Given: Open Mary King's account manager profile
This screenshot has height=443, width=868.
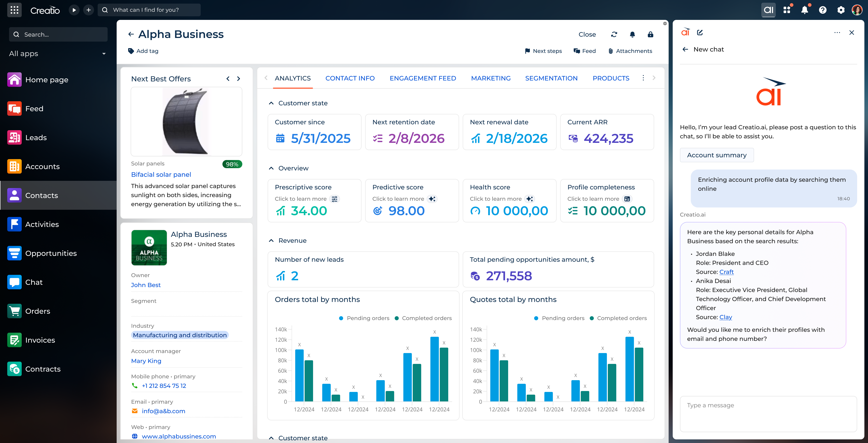Looking at the screenshot, I should 146,361.
